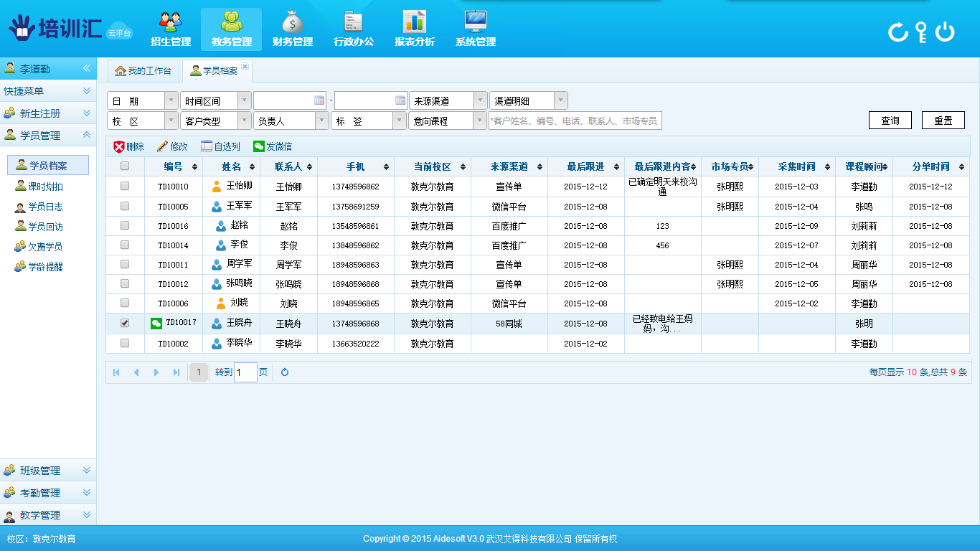The height and width of the screenshot is (551, 980).
Task: Open 学员回访 in the sidebar
Action: (x=39, y=227)
